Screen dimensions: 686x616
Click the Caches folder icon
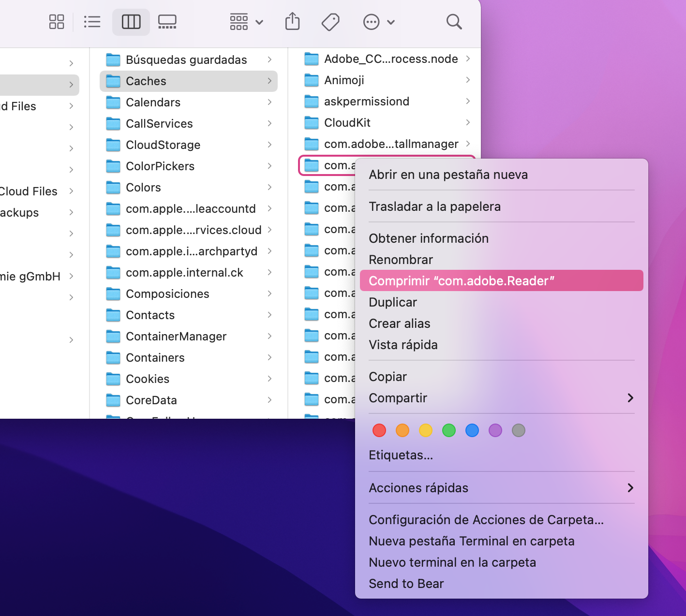113,81
